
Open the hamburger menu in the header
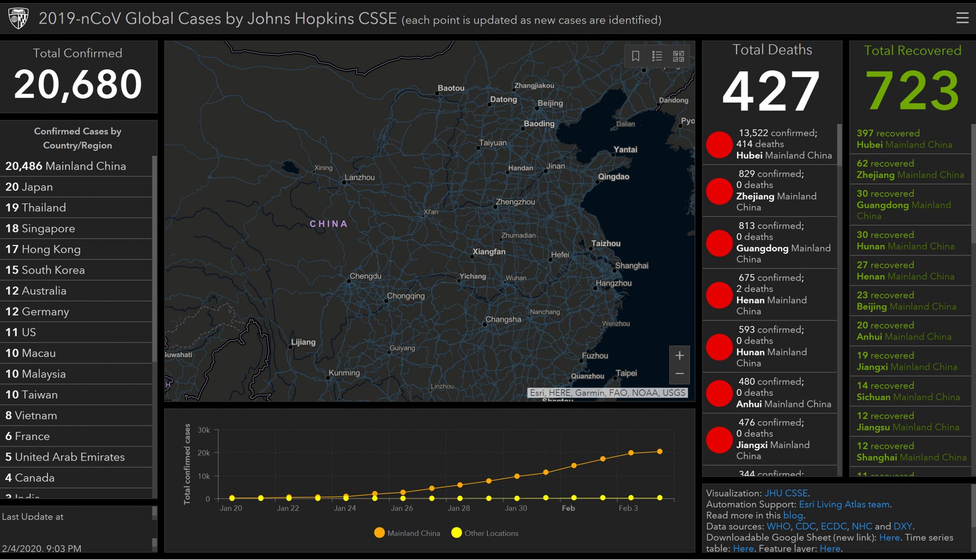pos(962,18)
